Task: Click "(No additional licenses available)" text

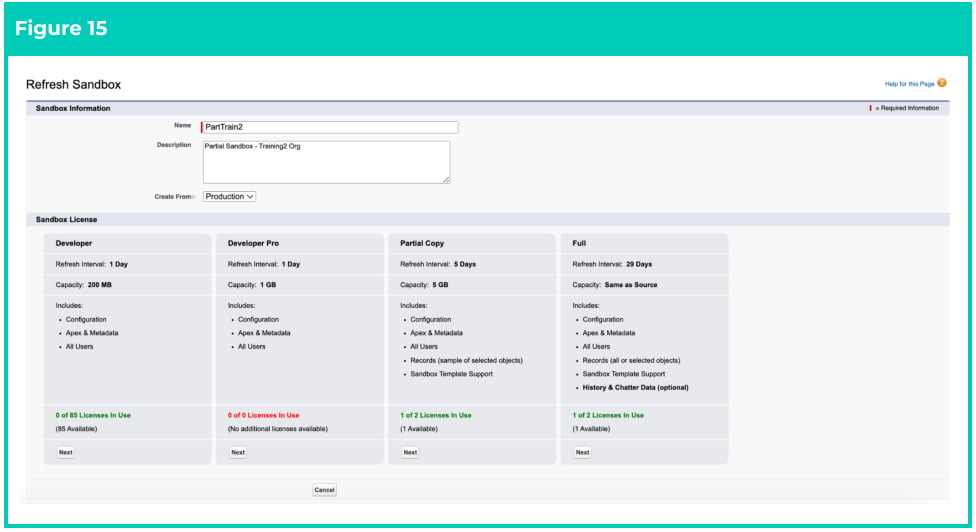Action: (278, 429)
